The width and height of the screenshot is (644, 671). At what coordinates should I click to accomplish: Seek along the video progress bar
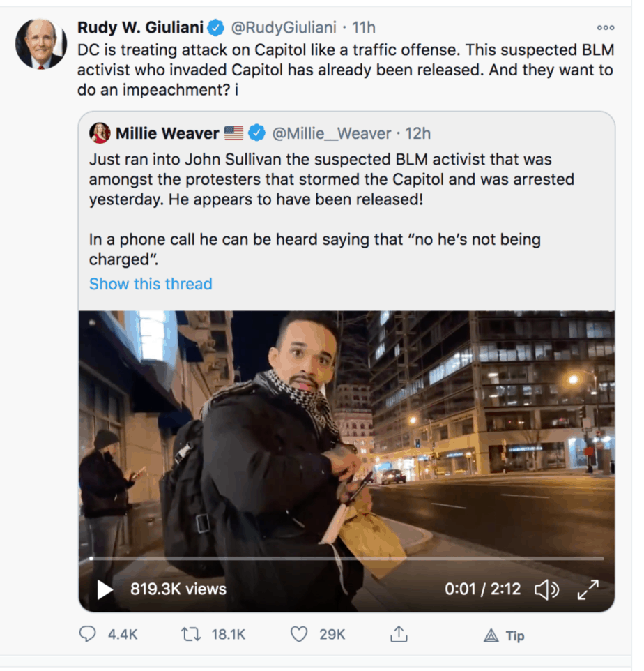click(346, 558)
